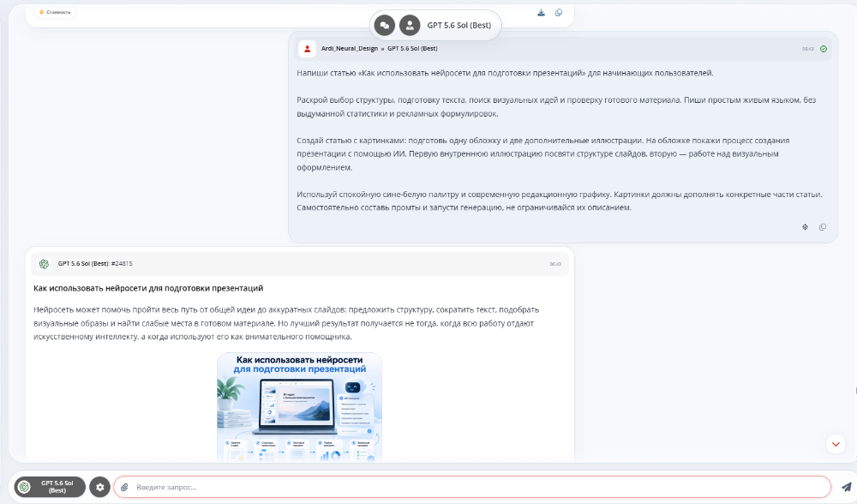Image resolution: width=857 pixels, height=504 pixels.
Task: Click the person icon in the floating pill
Action: pyautogui.click(x=410, y=25)
